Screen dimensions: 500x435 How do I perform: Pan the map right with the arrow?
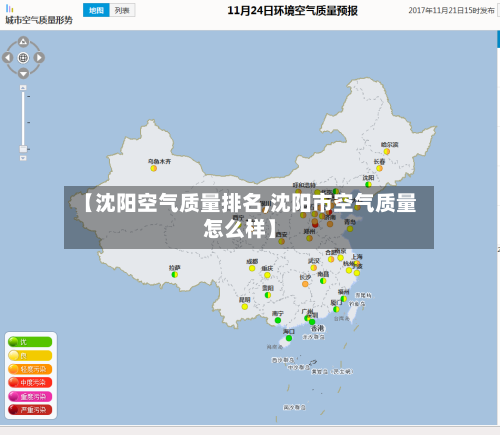[39, 58]
